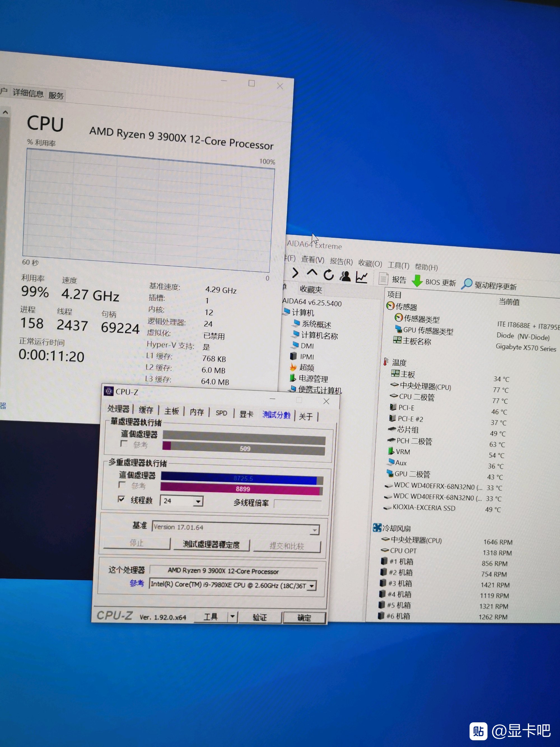Viewport: 560px width, 747px height.
Task: Click the thermometer icon beside 温度
Action: click(x=386, y=362)
